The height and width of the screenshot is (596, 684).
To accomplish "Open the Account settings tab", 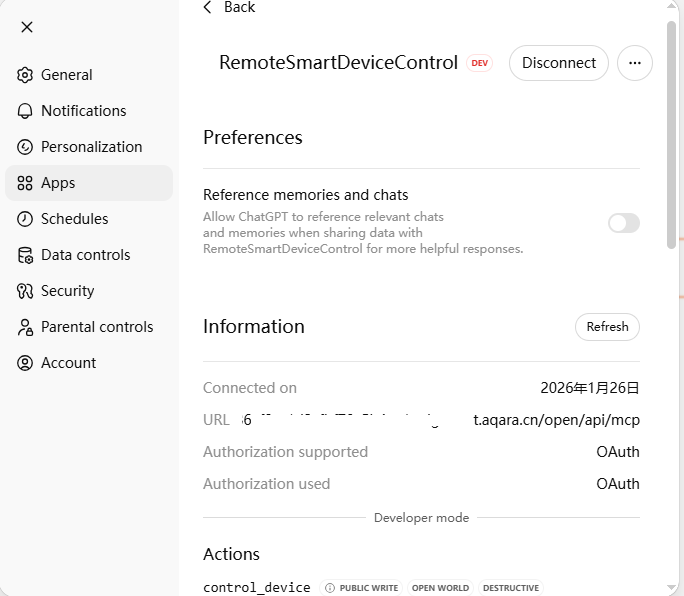I will point(68,363).
